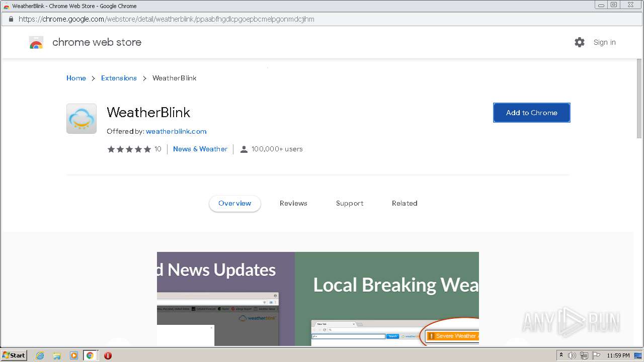Click the address bar URL
The height and width of the screenshot is (362, 644).
[x=166, y=19]
